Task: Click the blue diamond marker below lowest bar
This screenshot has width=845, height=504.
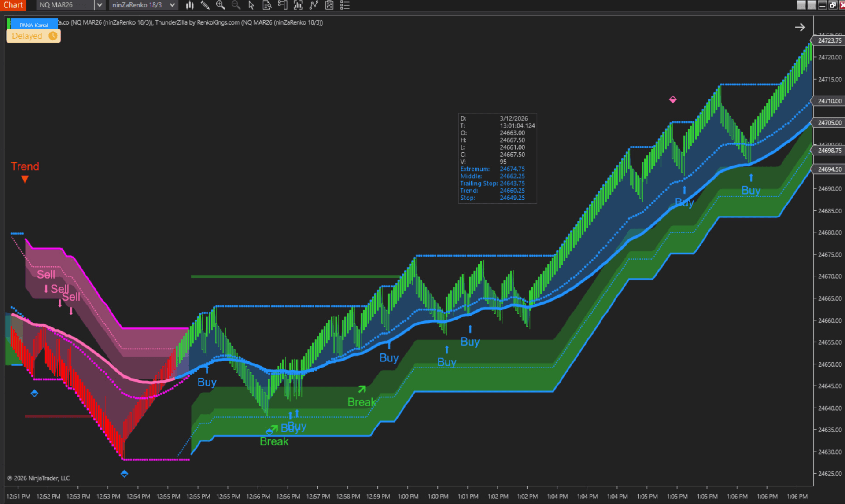Action: [x=124, y=474]
